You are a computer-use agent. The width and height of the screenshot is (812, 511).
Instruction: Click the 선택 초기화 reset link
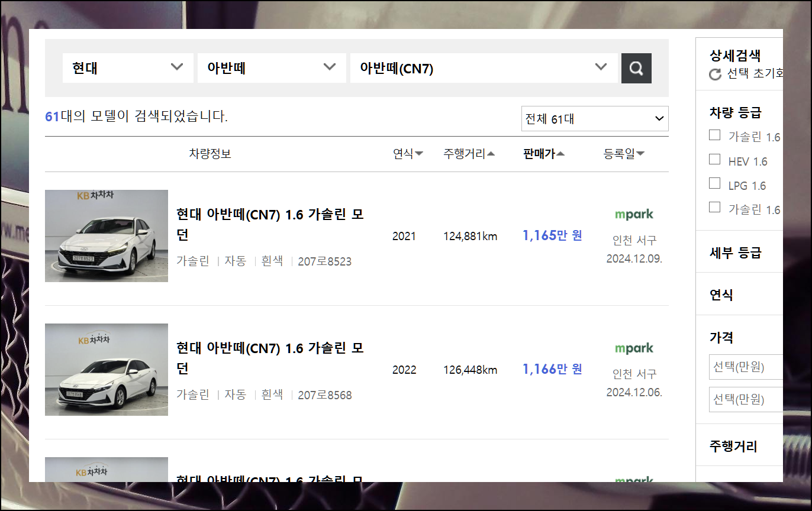[755, 74]
